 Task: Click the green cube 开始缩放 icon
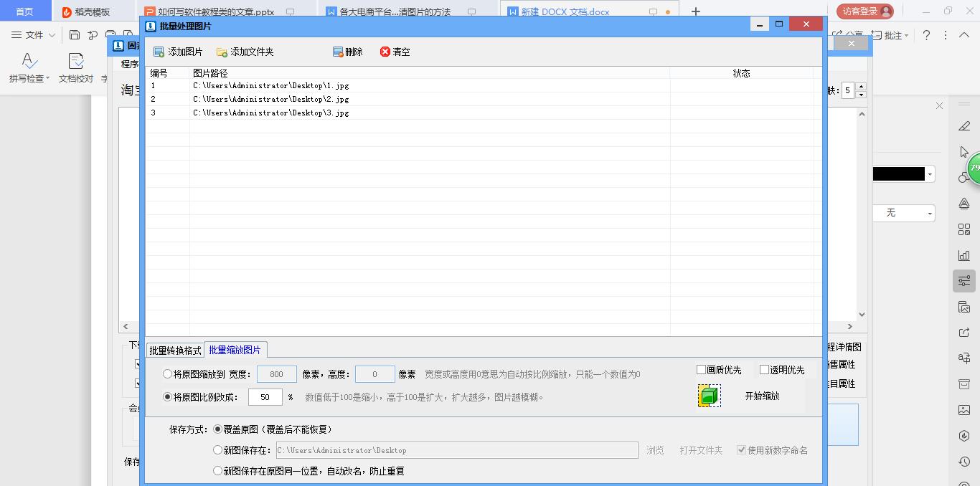click(x=708, y=395)
